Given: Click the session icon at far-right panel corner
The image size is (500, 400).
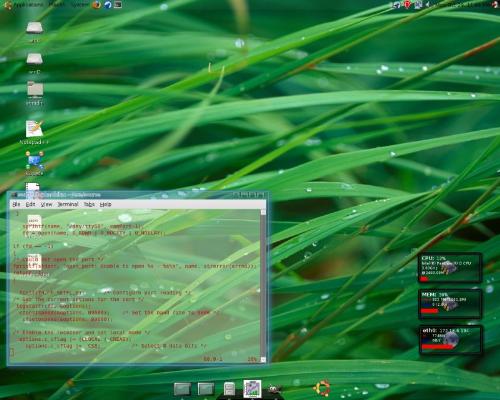Looking at the screenshot, I should coord(495,4).
